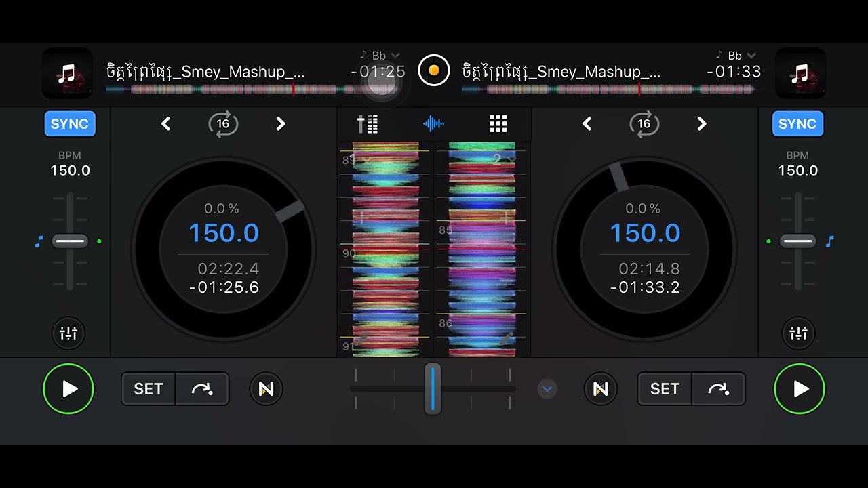
Task: Open right deck EQ/FX settings button
Action: (799, 333)
